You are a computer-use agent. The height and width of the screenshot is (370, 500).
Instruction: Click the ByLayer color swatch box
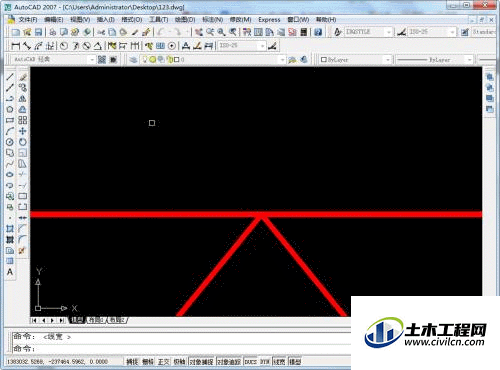323,60
